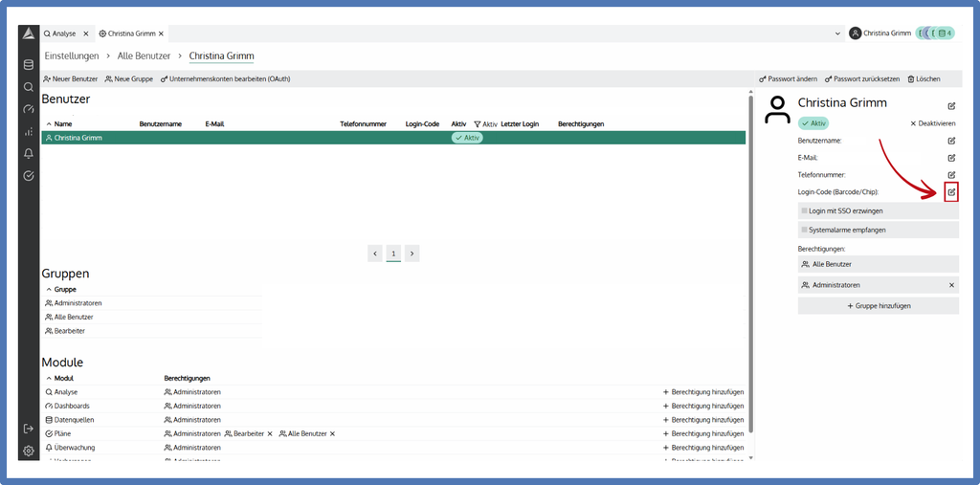Screen dimensions: 980x485
Task: Open the data sources icon in the sidebar
Action: click(28, 65)
